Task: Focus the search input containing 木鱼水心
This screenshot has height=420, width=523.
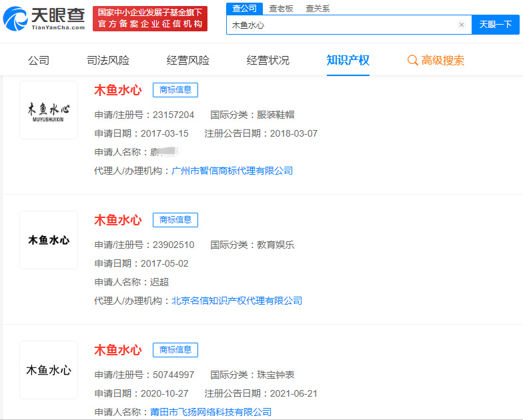Action: coord(349,25)
